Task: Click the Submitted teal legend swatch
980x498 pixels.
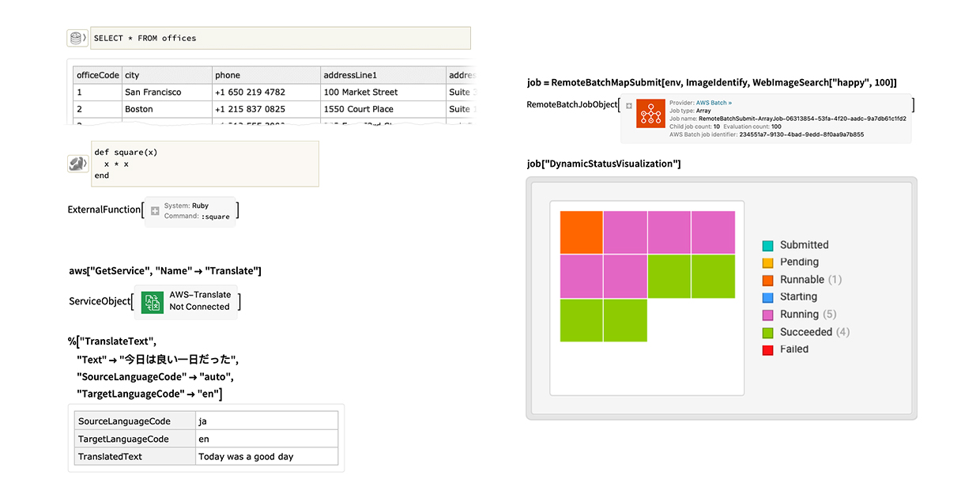Action: point(767,245)
